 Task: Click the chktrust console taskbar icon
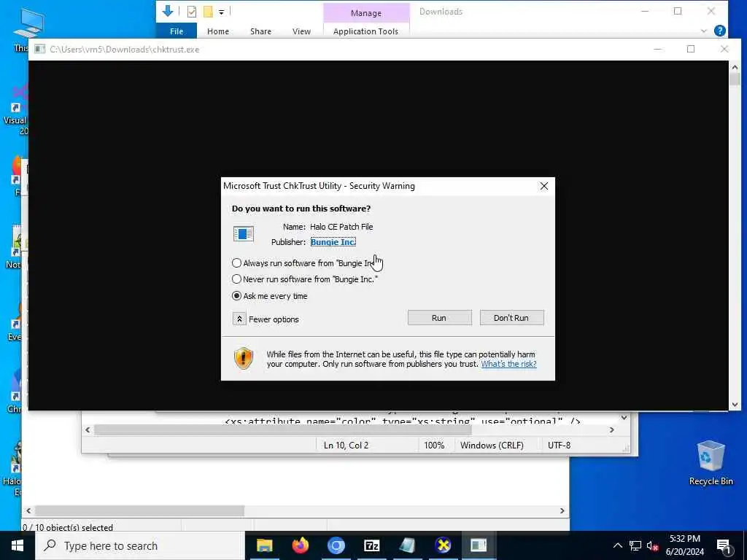click(479, 545)
